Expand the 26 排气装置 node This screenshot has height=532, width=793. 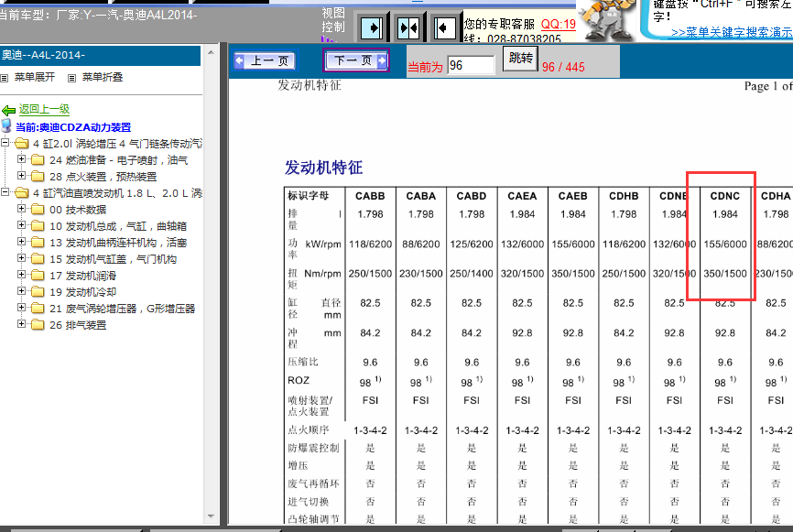(21, 323)
